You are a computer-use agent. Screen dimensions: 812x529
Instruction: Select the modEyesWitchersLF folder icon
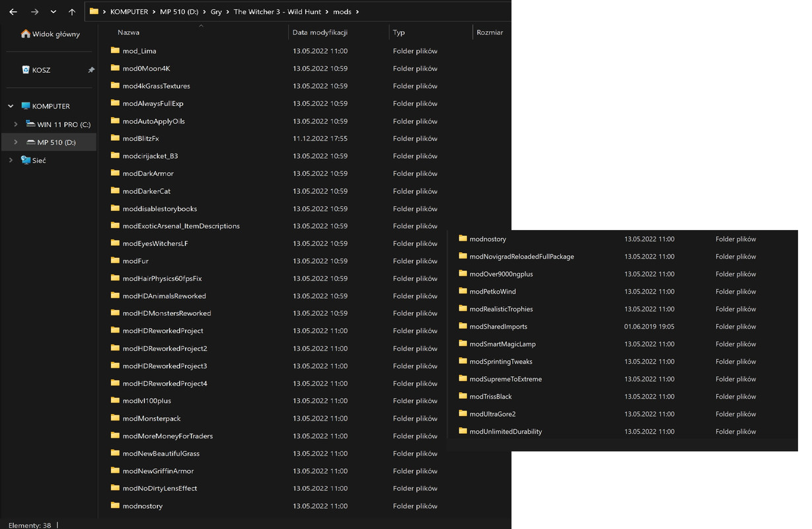pos(115,243)
